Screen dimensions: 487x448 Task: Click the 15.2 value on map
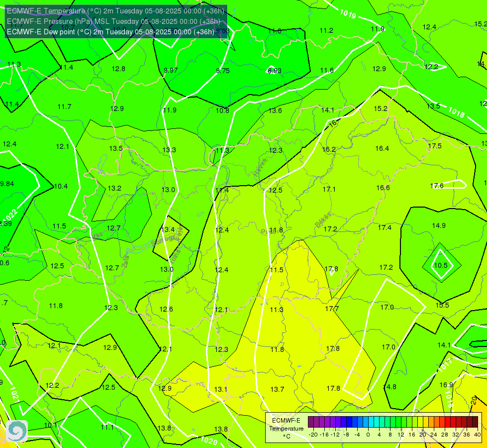(381, 109)
